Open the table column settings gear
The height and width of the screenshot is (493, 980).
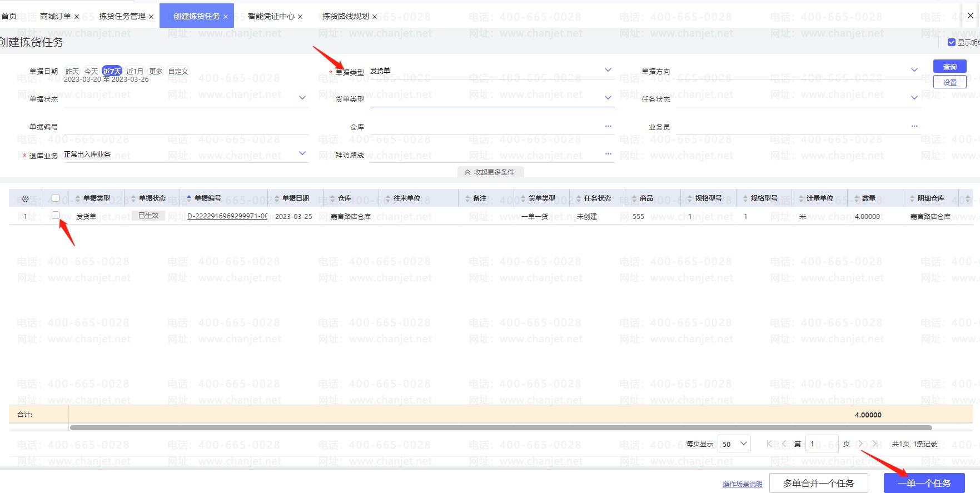tap(25, 198)
